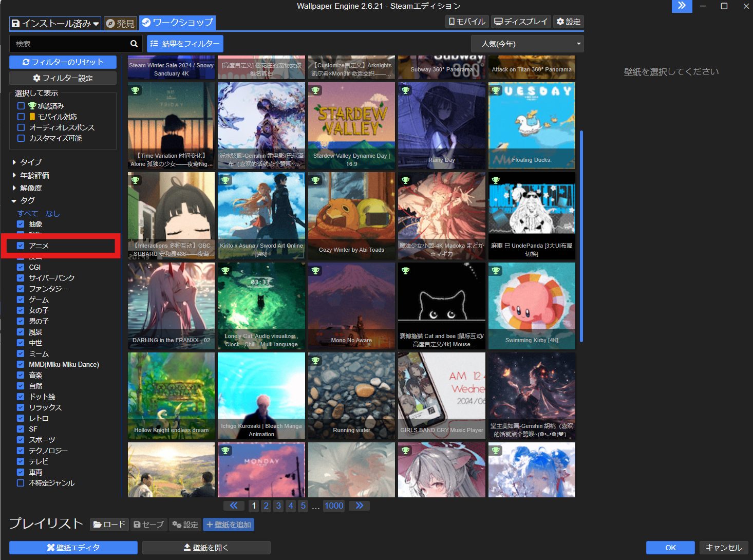
Task: Open インストール済み dropdown tab
Action: coord(55,23)
